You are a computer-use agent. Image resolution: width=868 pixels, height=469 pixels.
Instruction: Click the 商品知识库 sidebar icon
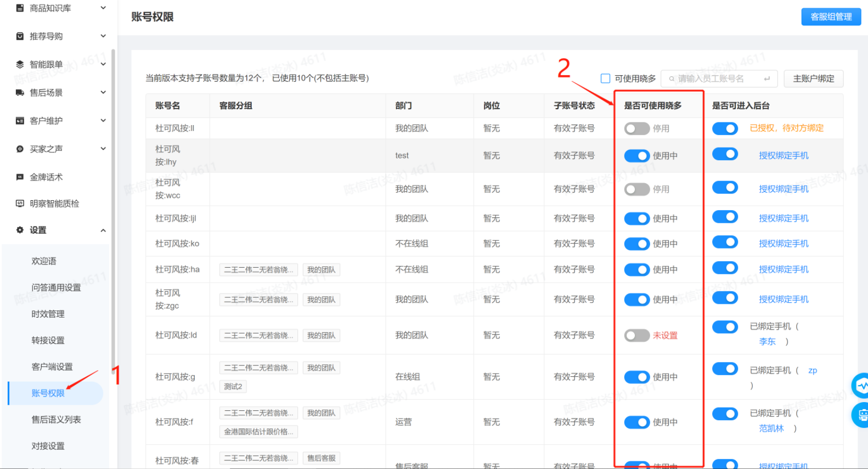20,8
